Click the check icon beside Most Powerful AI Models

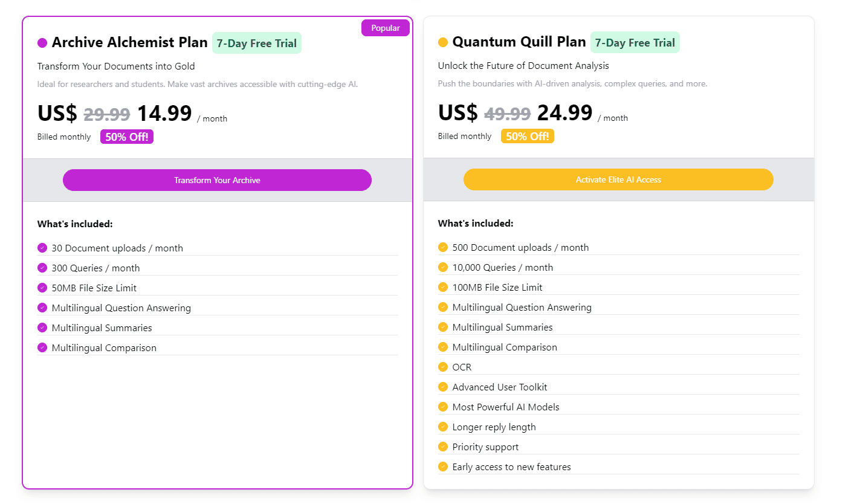point(443,407)
